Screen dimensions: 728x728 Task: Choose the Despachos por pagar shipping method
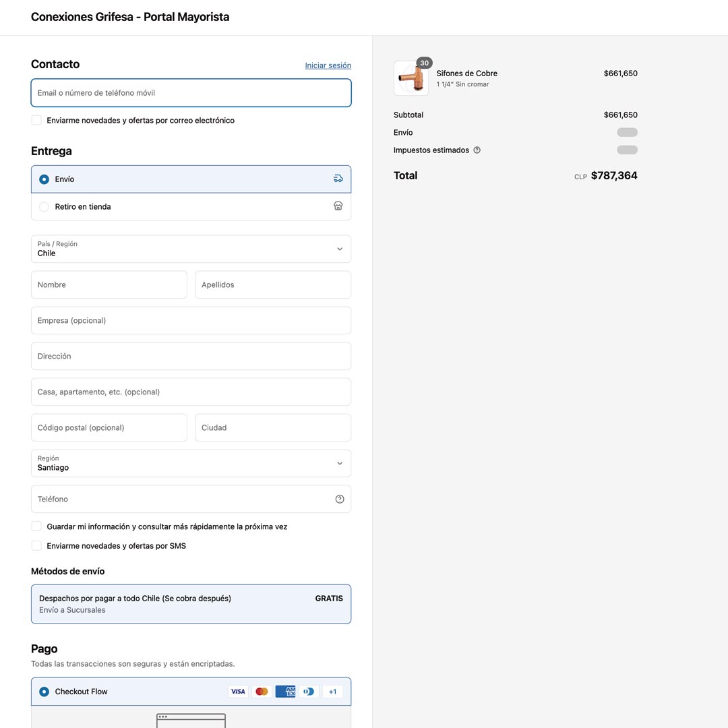(x=191, y=604)
